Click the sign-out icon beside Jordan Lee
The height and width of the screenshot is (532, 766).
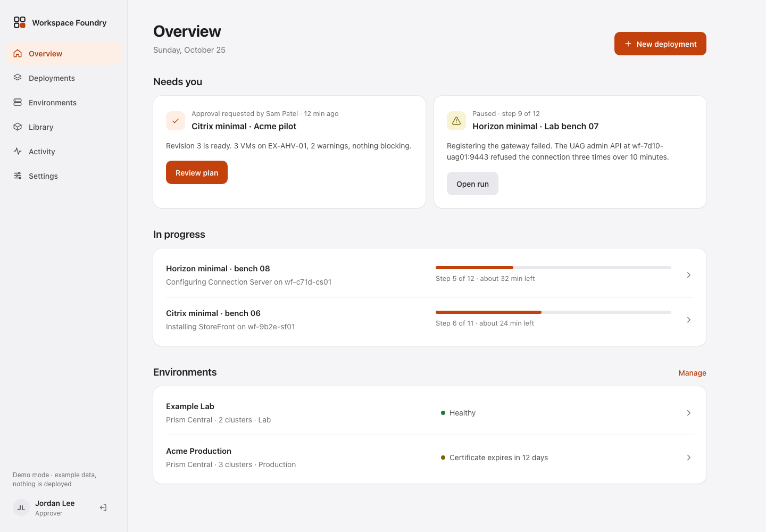coord(103,508)
